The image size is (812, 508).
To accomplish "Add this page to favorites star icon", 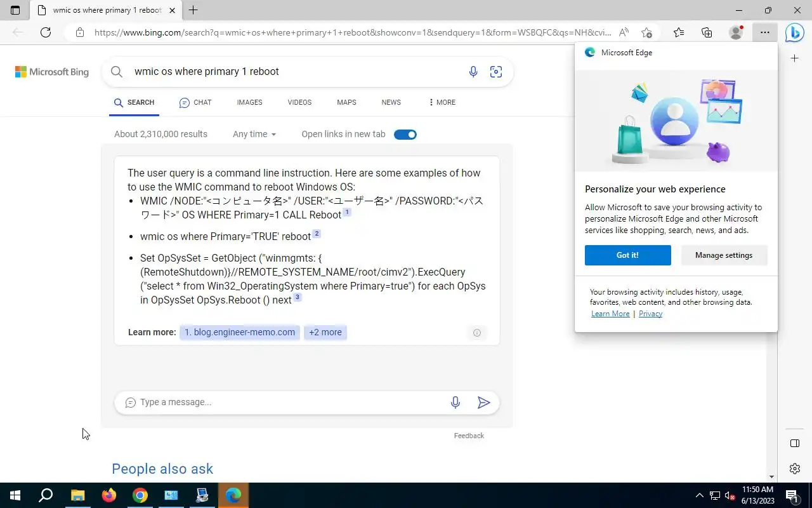I will click(x=646, y=32).
